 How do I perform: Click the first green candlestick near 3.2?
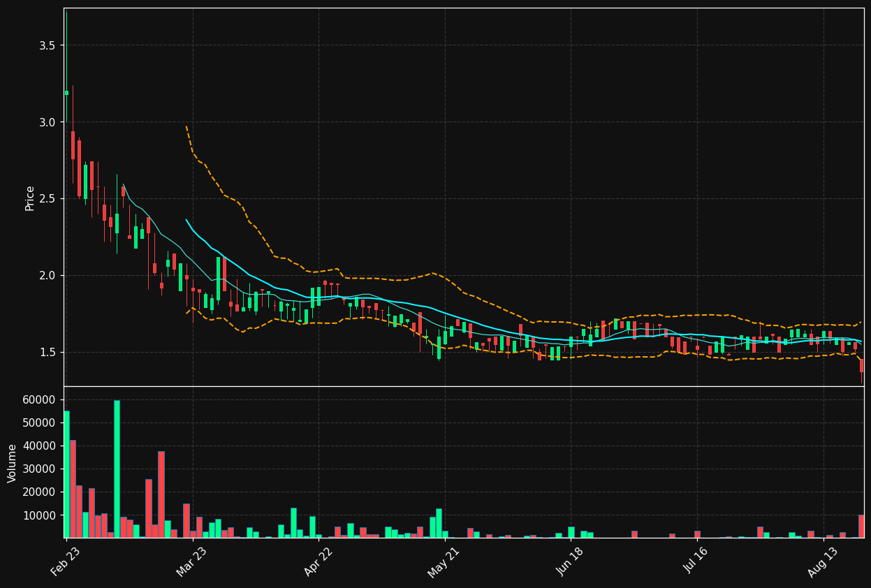click(x=66, y=93)
